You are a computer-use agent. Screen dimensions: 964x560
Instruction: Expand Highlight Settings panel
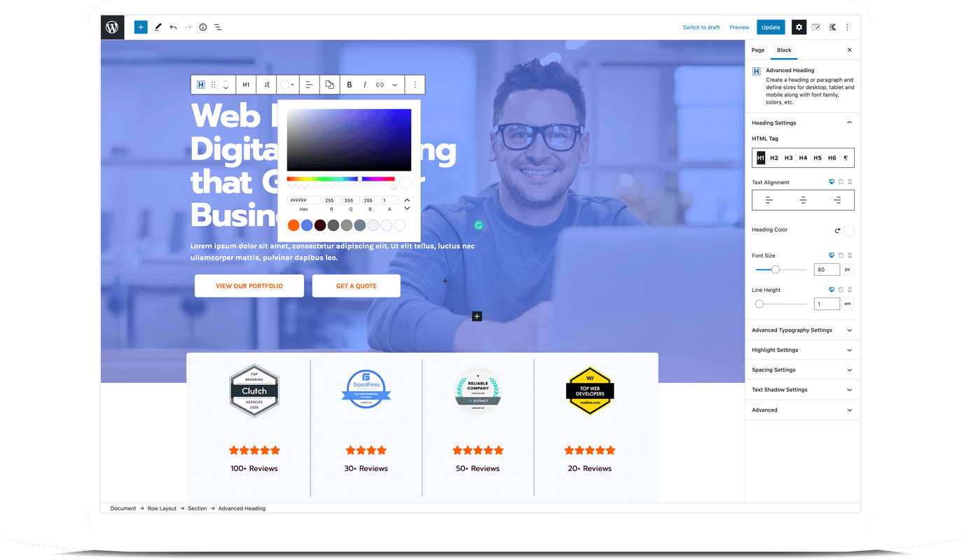pyautogui.click(x=803, y=350)
